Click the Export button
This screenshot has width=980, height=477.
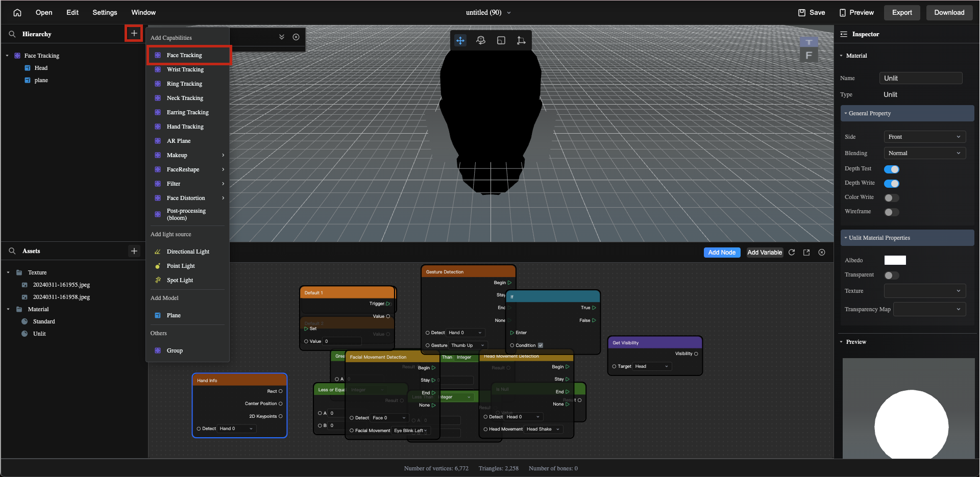pyautogui.click(x=902, y=13)
